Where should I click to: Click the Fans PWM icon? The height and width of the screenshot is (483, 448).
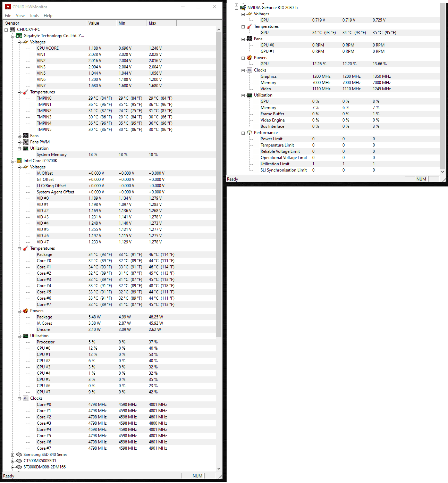click(26, 142)
